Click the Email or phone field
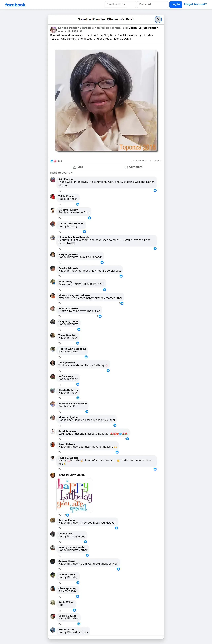The height and width of the screenshot is (644, 212). click(x=120, y=4)
